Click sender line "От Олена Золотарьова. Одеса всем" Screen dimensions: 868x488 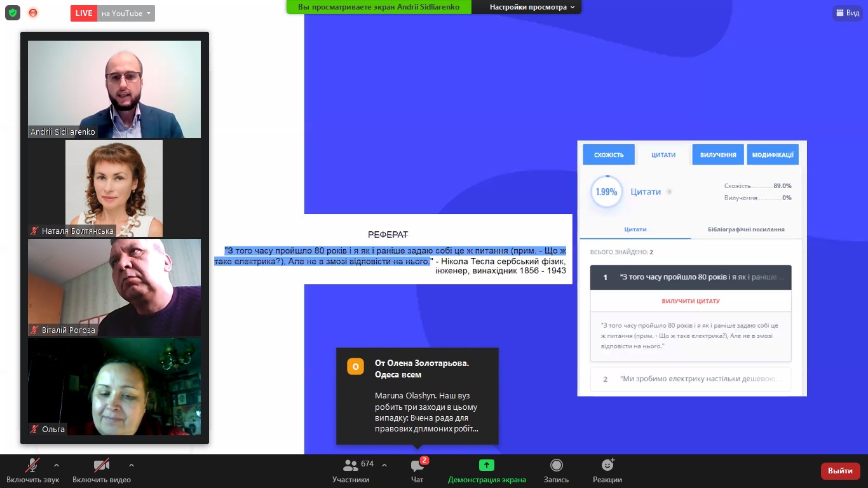pyautogui.click(x=422, y=369)
